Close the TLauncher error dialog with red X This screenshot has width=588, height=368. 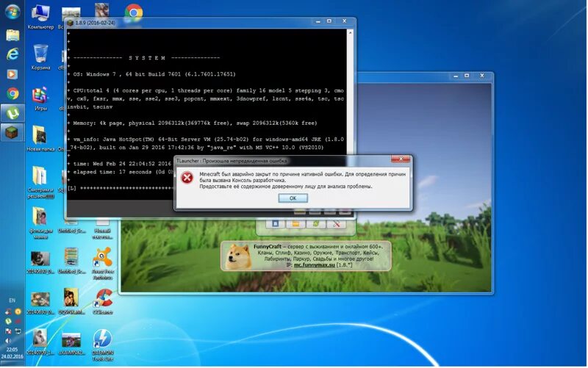click(401, 159)
